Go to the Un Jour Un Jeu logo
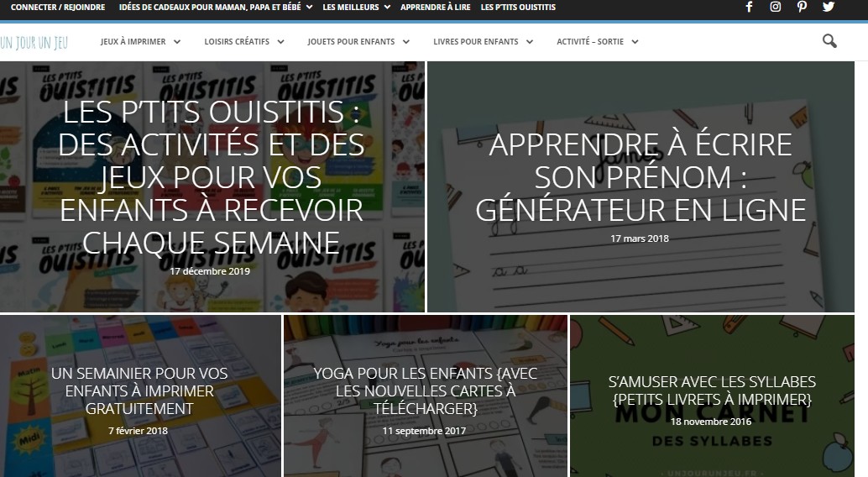868x477 pixels. 34,42
